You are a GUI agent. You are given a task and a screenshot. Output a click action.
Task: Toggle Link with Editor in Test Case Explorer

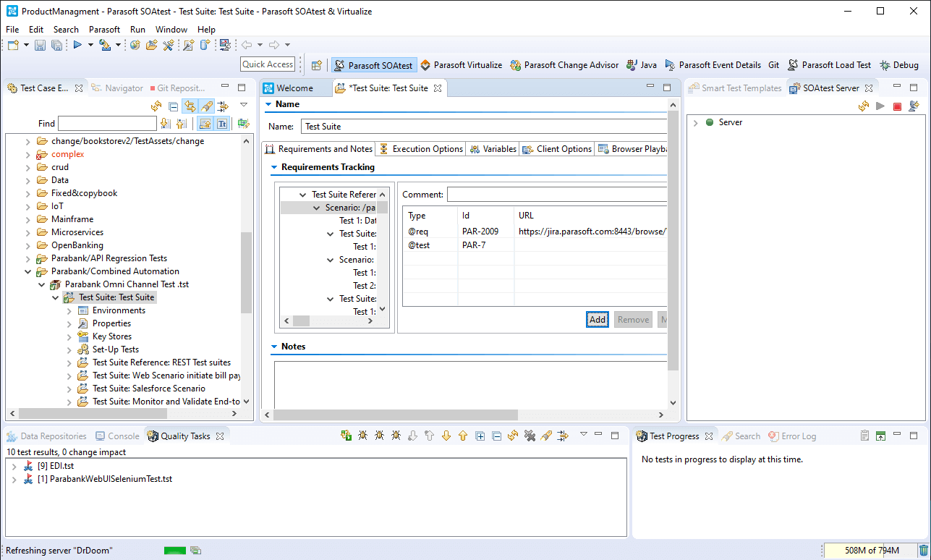(190, 106)
